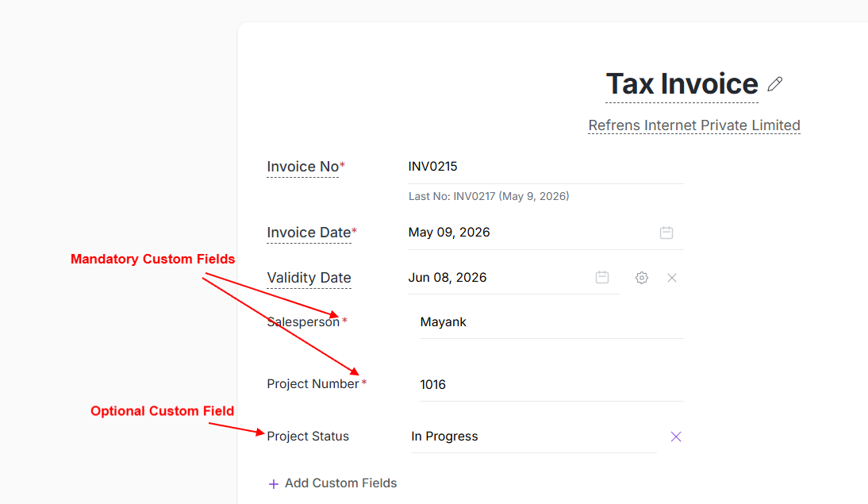Click Add Custom Fields
Viewport: 868px width, 504px height.
coord(340,483)
